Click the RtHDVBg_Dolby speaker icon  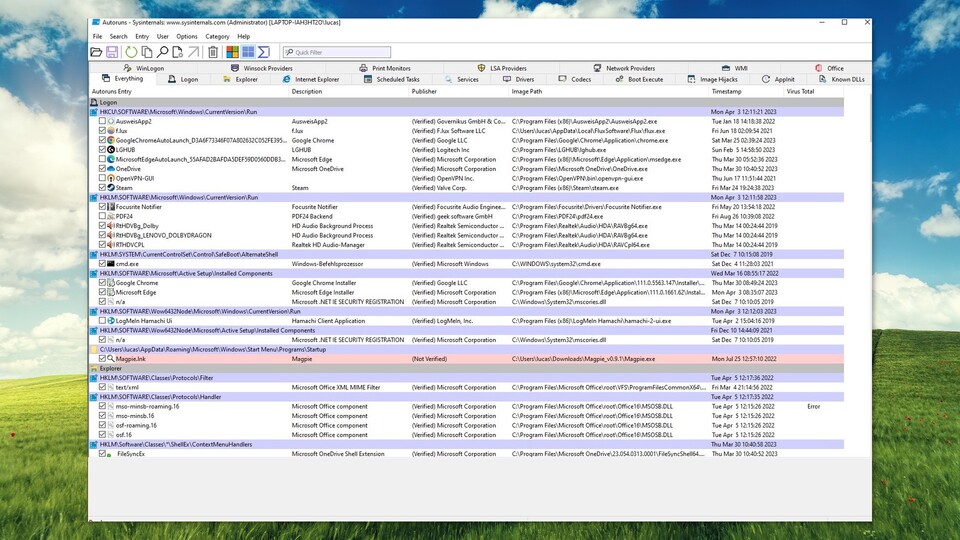[111, 226]
